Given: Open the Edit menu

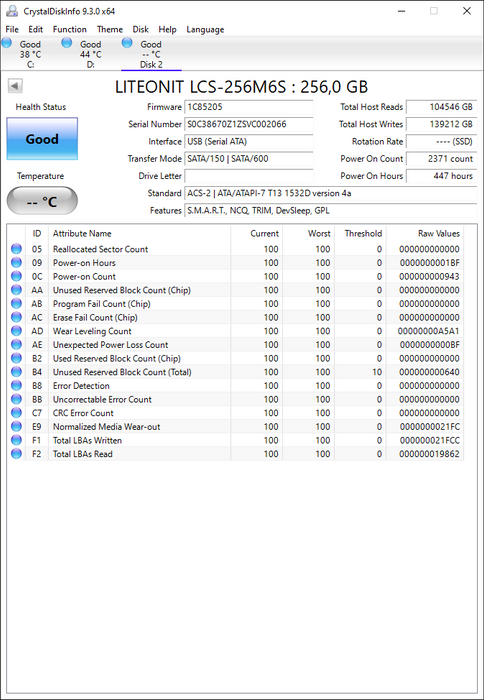Looking at the screenshot, I should [x=36, y=29].
